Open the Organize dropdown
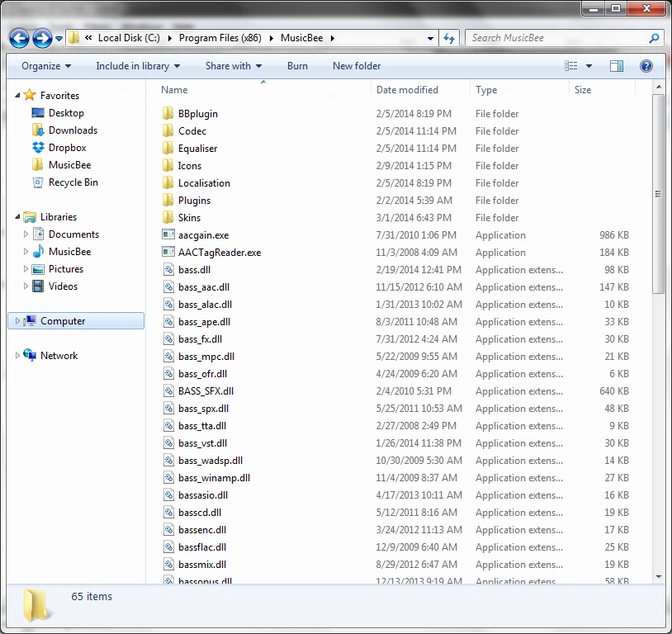 [x=45, y=65]
